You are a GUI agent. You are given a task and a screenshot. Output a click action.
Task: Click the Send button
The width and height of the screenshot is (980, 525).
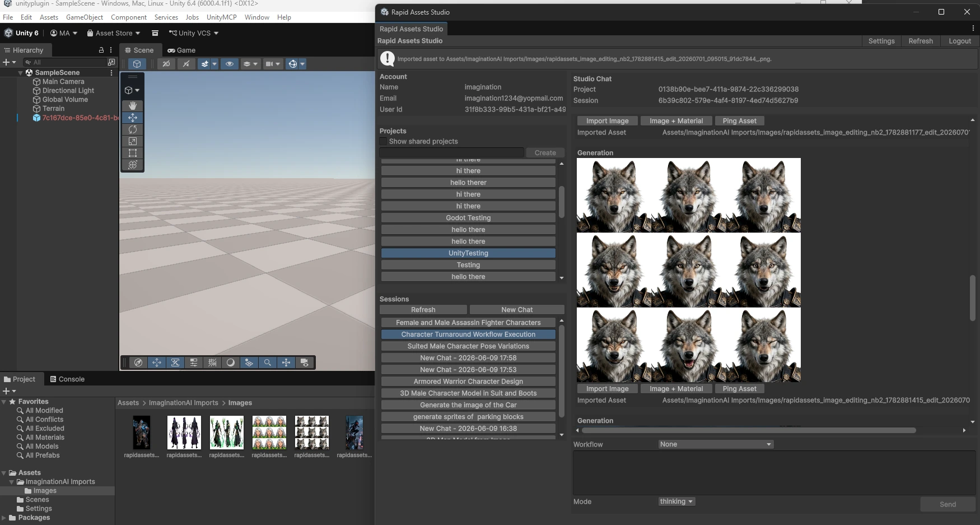point(948,504)
